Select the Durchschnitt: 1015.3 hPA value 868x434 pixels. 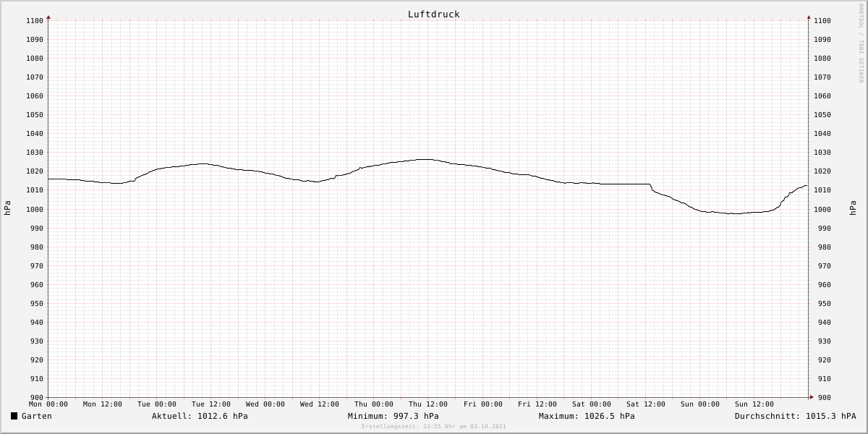point(796,416)
